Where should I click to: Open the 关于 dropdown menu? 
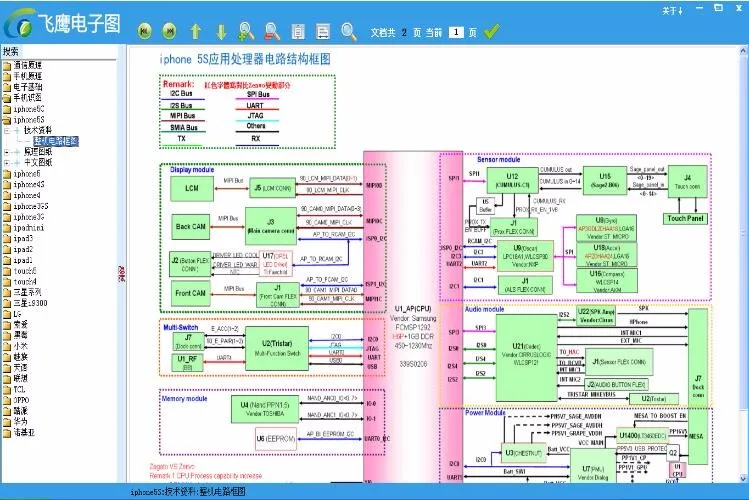click(672, 11)
